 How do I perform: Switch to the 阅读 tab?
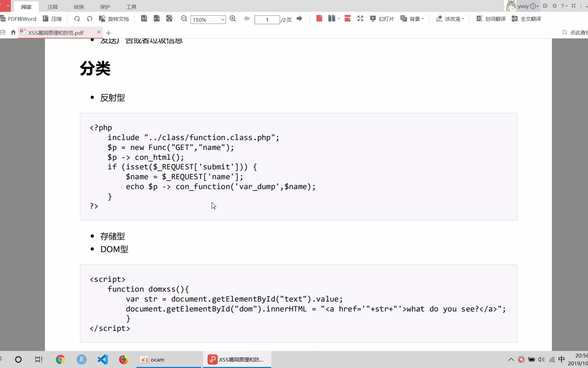pos(26,7)
